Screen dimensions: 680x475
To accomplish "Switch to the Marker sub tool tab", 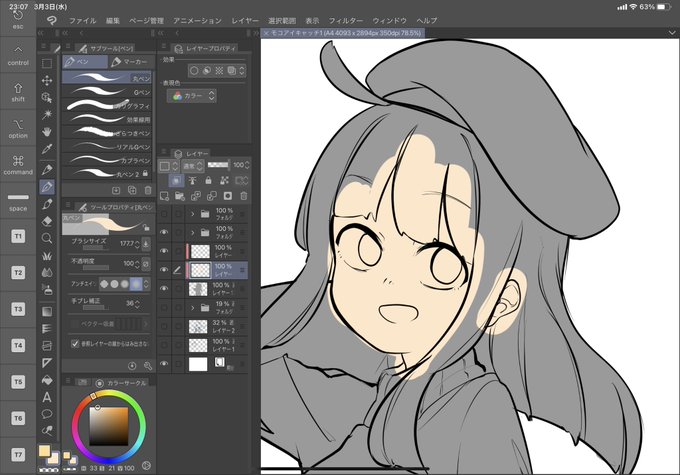I will (x=130, y=62).
